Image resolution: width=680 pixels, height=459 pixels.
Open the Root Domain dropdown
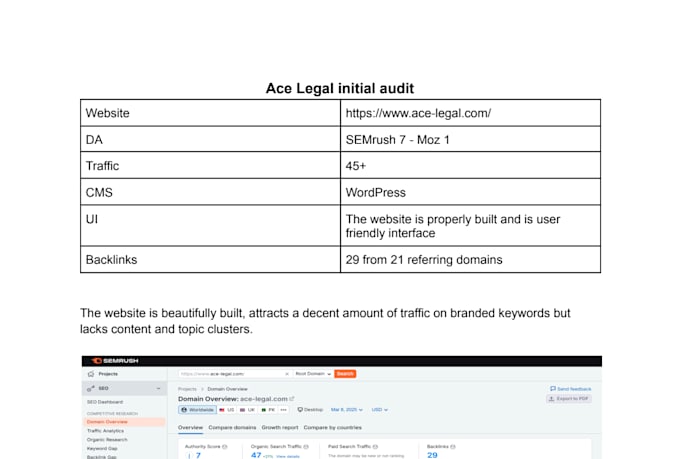pos(313,374)
